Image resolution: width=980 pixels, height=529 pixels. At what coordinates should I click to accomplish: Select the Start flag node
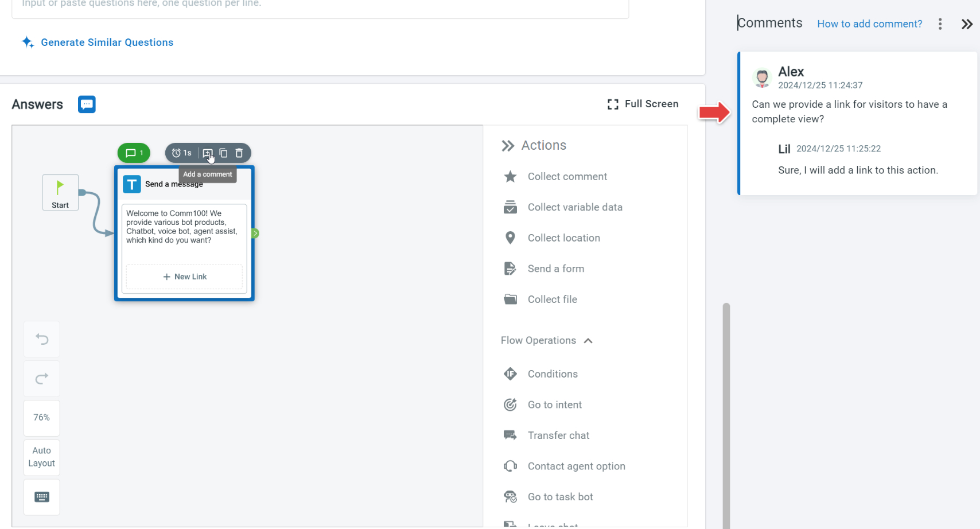[60, 192]
